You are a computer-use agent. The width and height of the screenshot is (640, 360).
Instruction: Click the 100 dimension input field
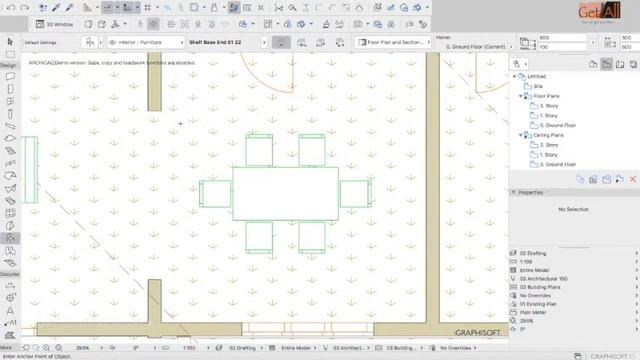tap(562, 47)
